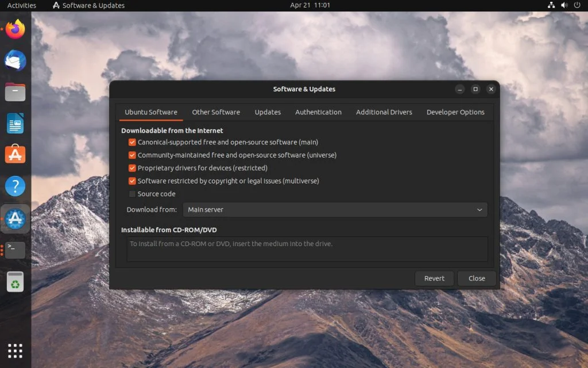The image size is (588, 368).
Task: Launch the Terminal from the dock
Action: click(x=14, y=250)
